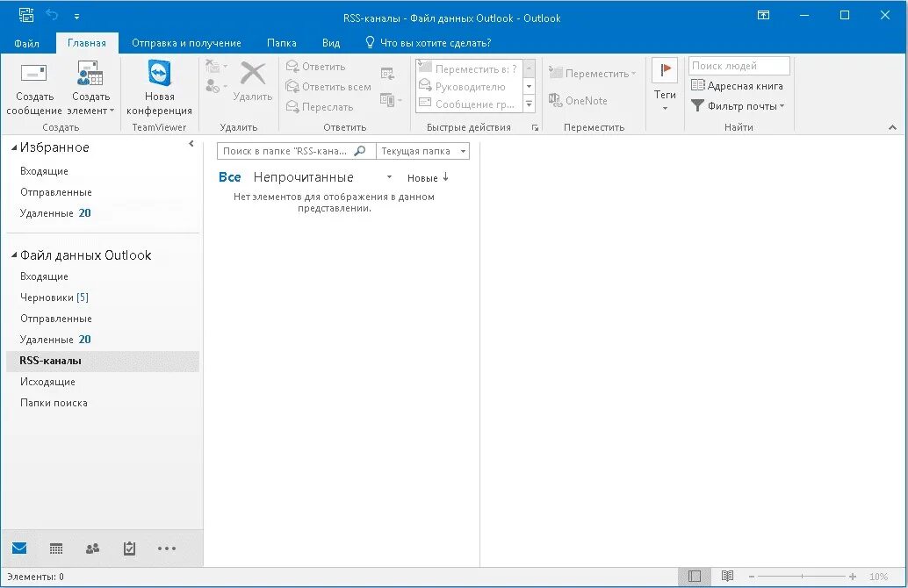Click the Поиск людей field
Image resolution: width=908 pixels, height=588 pixels.
pyautogui.click(x=739, y=66)
